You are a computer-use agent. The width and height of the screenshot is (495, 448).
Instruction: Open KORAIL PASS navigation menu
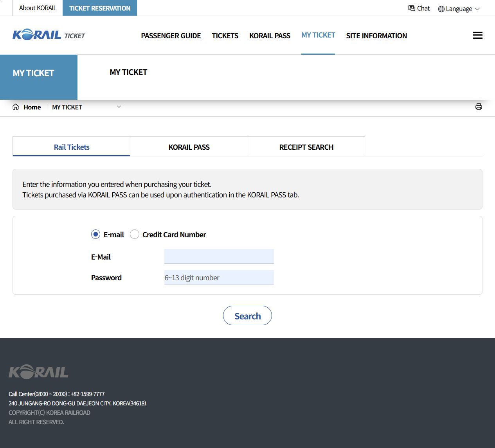click(x=270, y=36)
